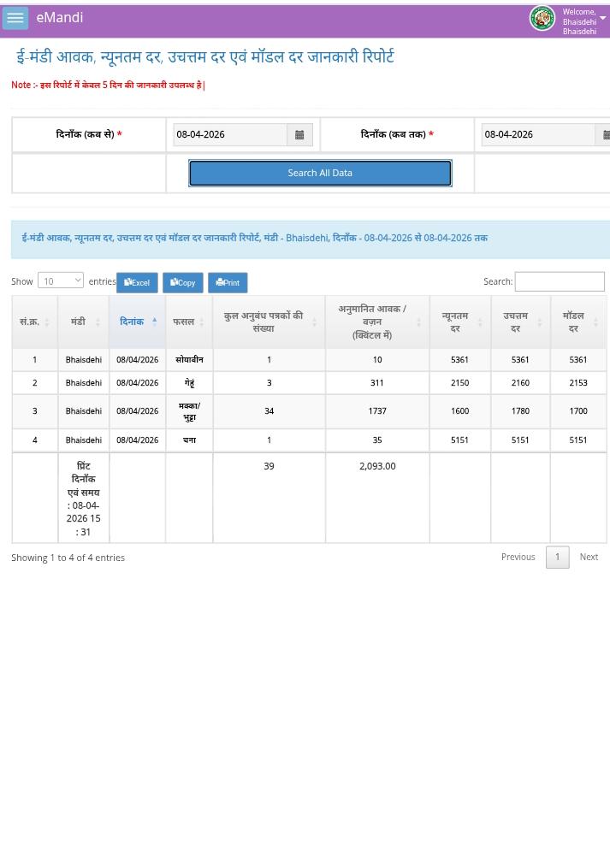Click the table Search input field
The image size is (610, 868).
[x=559, y=281]
